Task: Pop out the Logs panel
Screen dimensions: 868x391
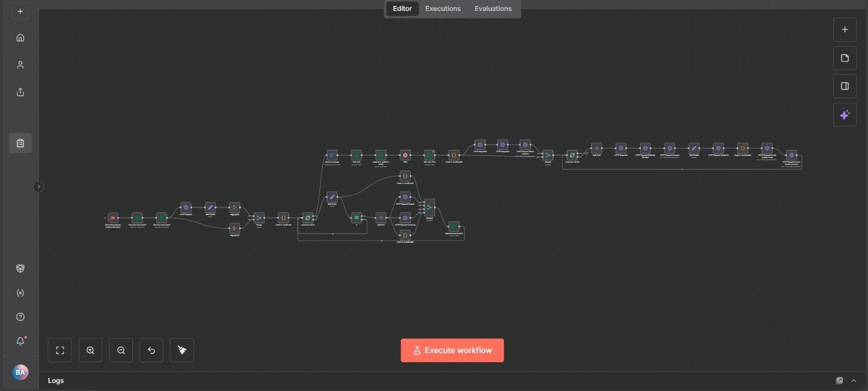Action: pos(839,381)
